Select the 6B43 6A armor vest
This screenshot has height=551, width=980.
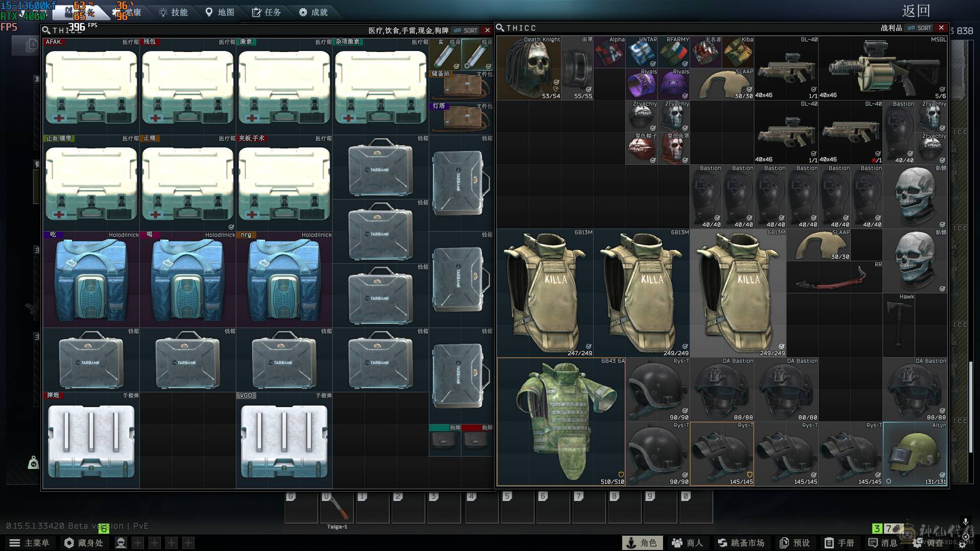pyautogui.click(x=561, y=421)
